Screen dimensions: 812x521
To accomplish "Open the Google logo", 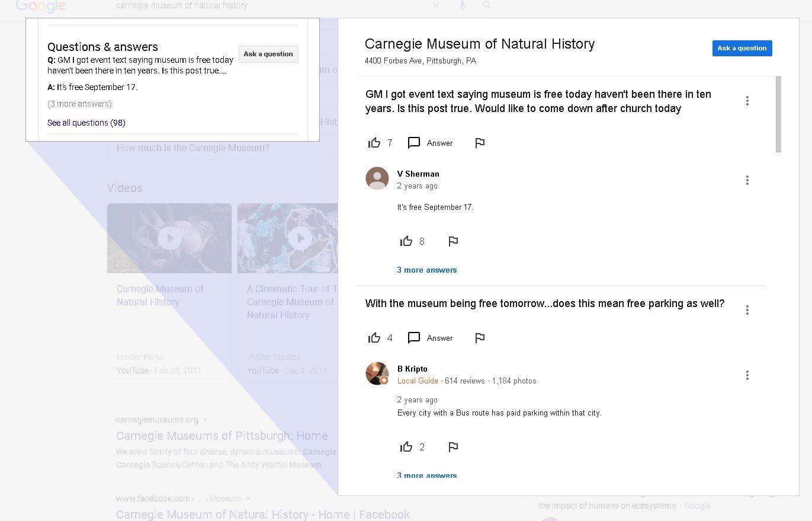I will point(41,7).
